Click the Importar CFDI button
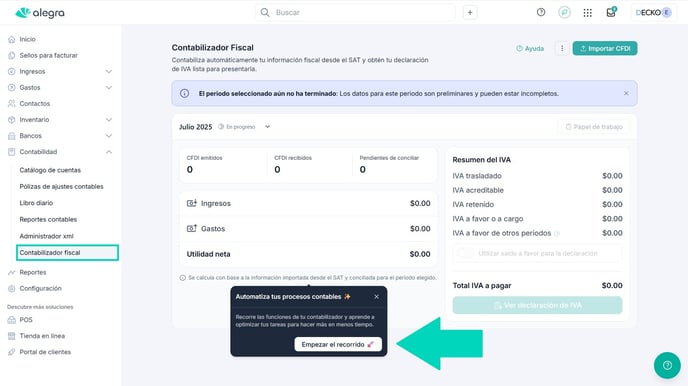 pyautogui.click(x=605, y=48)
